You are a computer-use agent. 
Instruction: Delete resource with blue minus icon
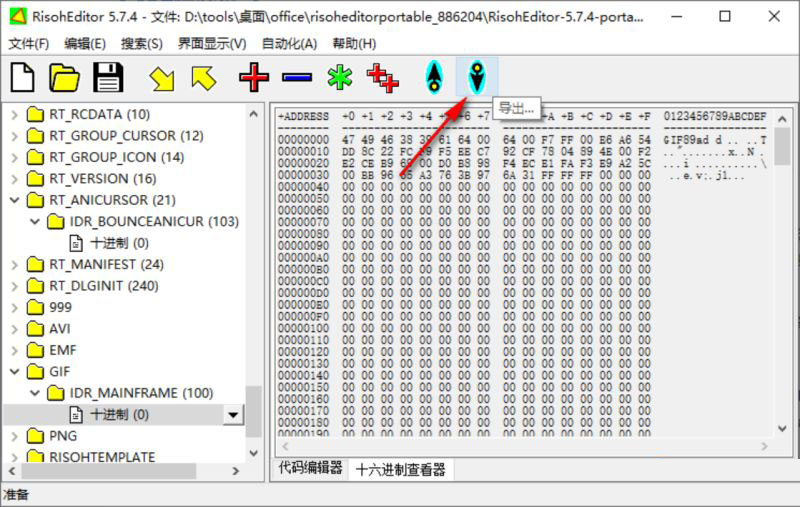297,78
